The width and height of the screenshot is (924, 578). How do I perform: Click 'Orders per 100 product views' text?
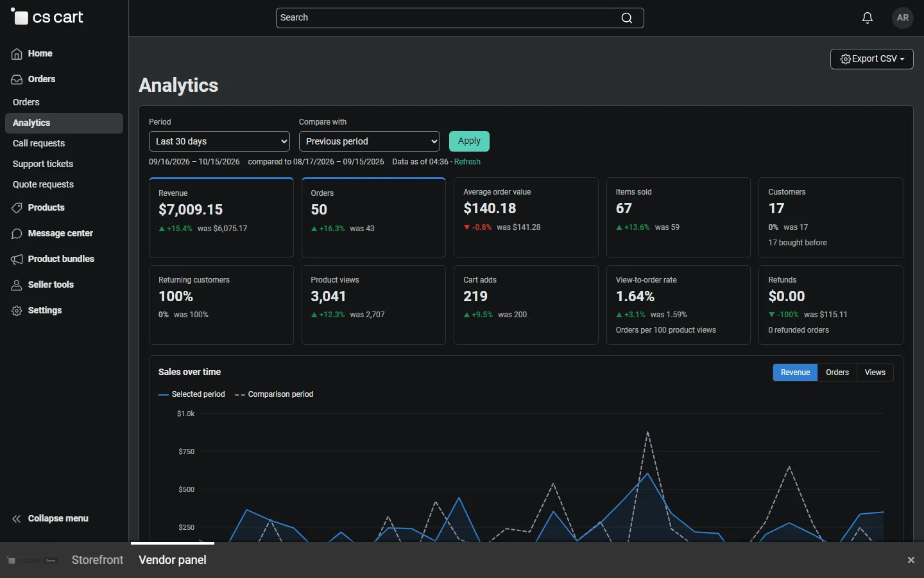[666, 330]
